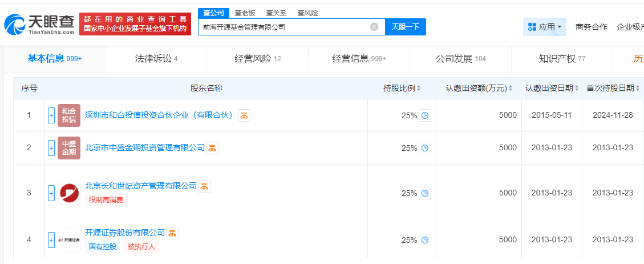This screenshot has height=264, width=644.
Task: Open equity structure icon for 开源证券
Action: [172, 233]
